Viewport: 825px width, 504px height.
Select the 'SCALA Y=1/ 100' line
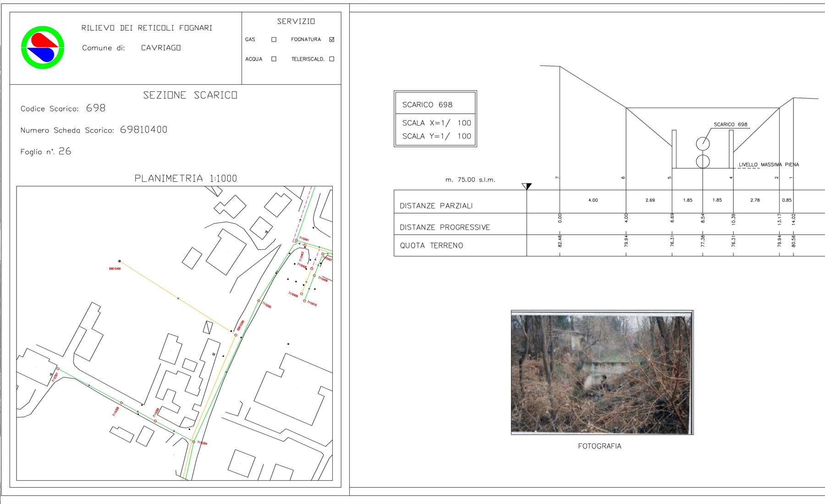[437, 136]
